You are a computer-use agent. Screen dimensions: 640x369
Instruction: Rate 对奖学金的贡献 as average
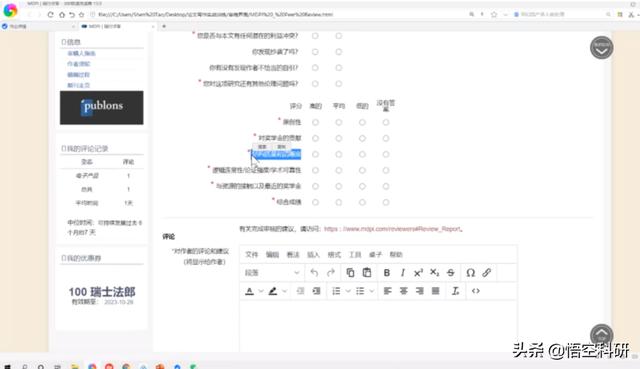click(x=339, y=138)
